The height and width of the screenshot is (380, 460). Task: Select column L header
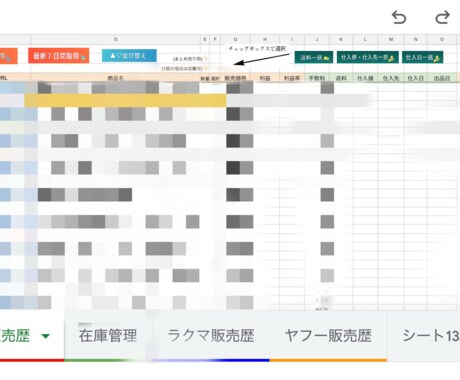click(x=365, y=39)
